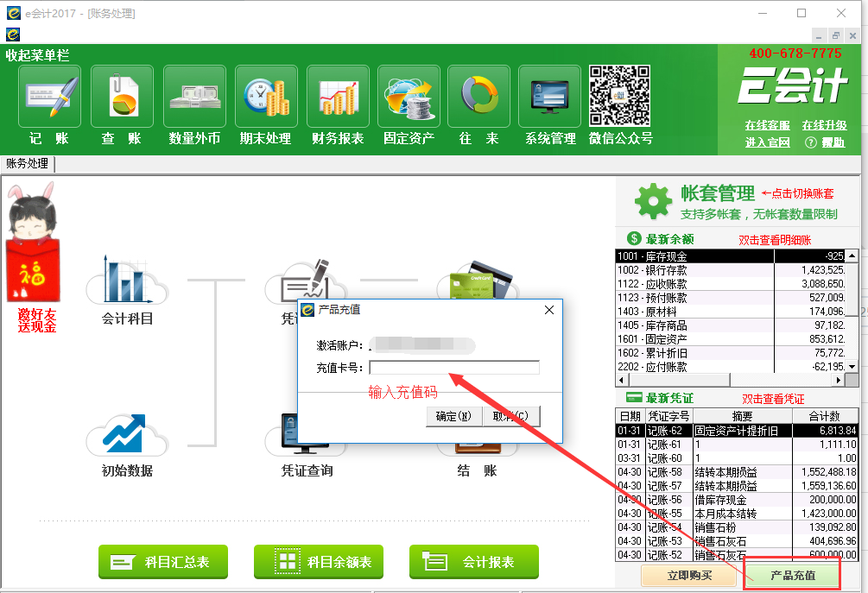Select balance row 1601 - 固定资产
The height and width of the screenshot is (593, 868).
[731, 339]
